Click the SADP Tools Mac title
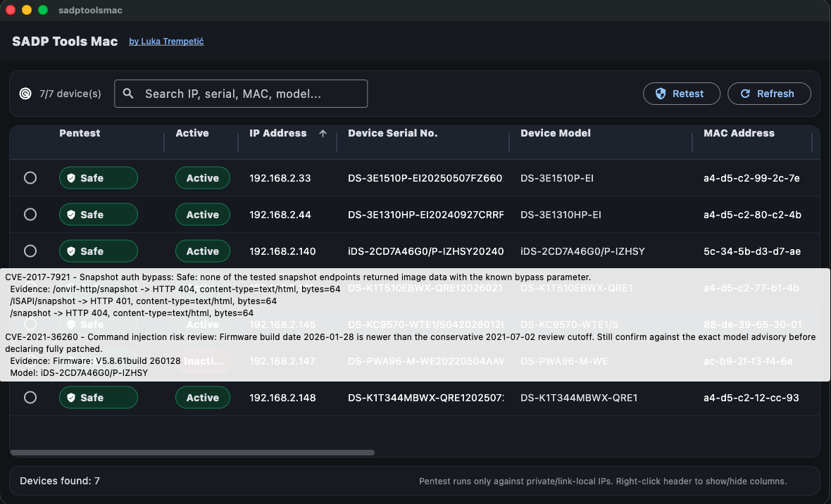Viewport: 831px width, 504px height. coord(65,42)
